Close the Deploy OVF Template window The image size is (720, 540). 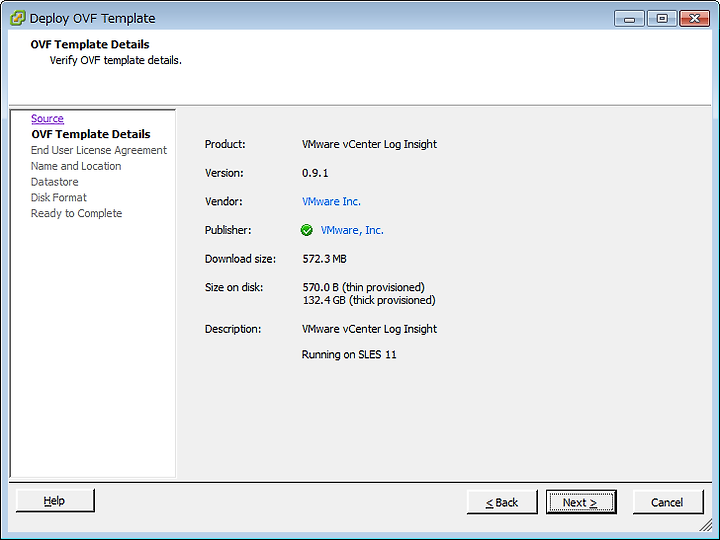click(x=694, y=19)
